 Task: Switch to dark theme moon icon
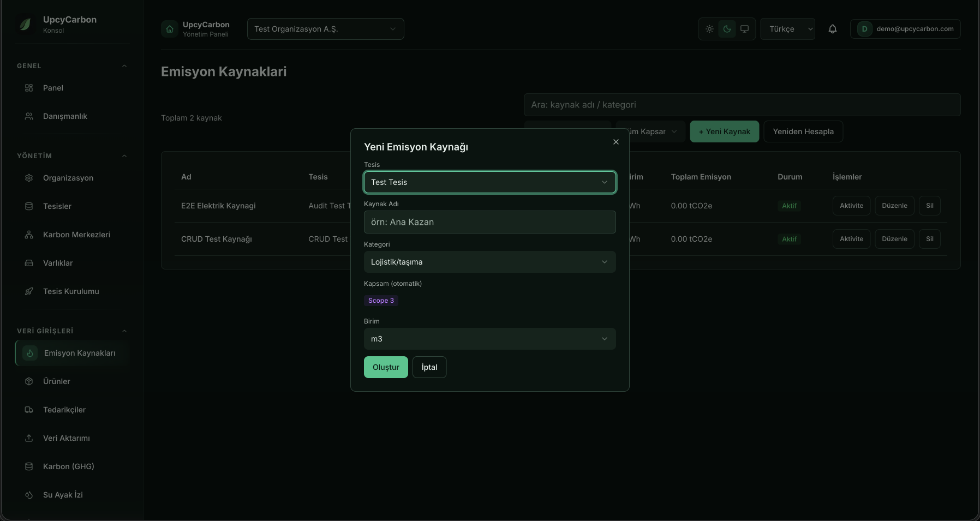coord(727,29)
